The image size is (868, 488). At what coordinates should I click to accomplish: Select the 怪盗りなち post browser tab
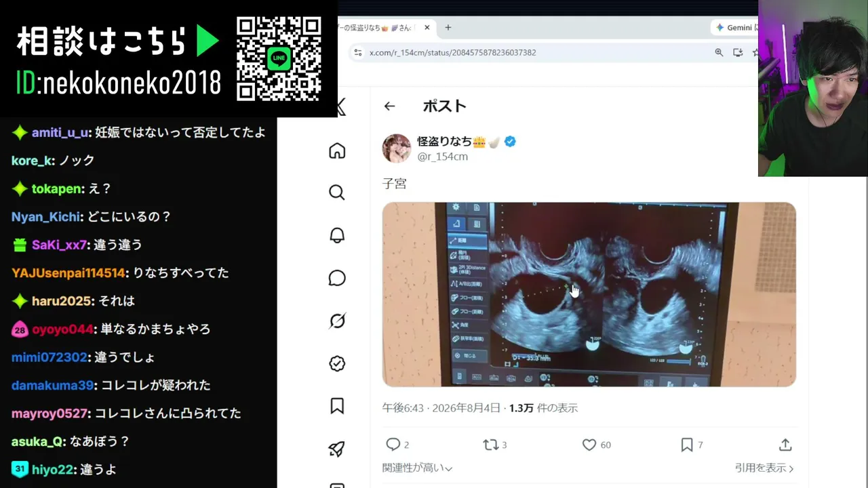380,28
